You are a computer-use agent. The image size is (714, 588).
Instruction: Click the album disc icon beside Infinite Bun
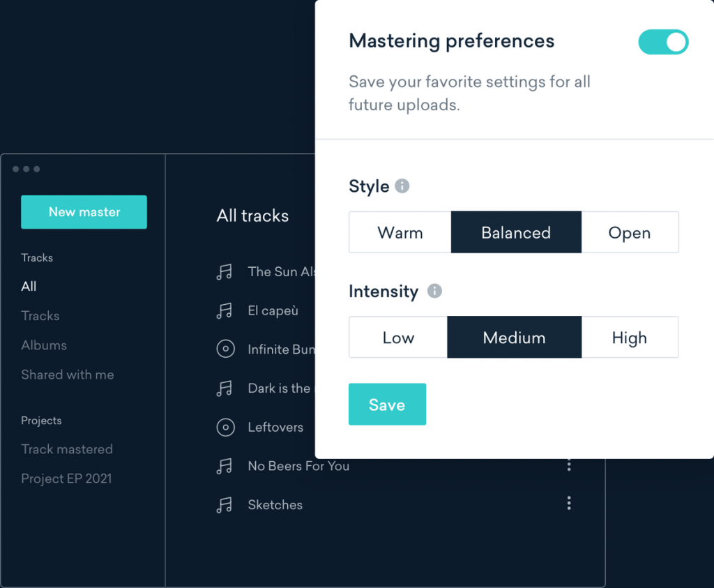click(225, 349)
